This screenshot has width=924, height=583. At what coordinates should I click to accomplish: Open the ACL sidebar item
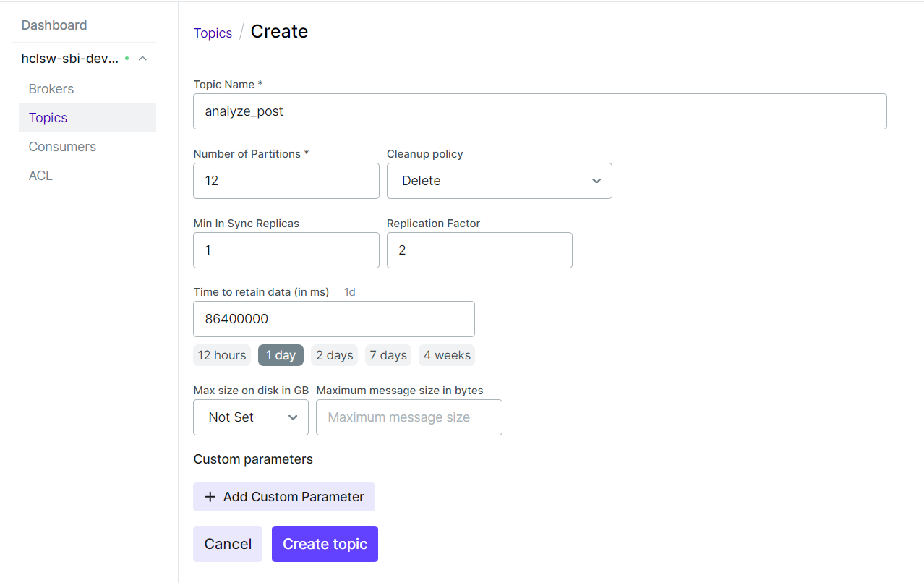click(x=40, y=176)
